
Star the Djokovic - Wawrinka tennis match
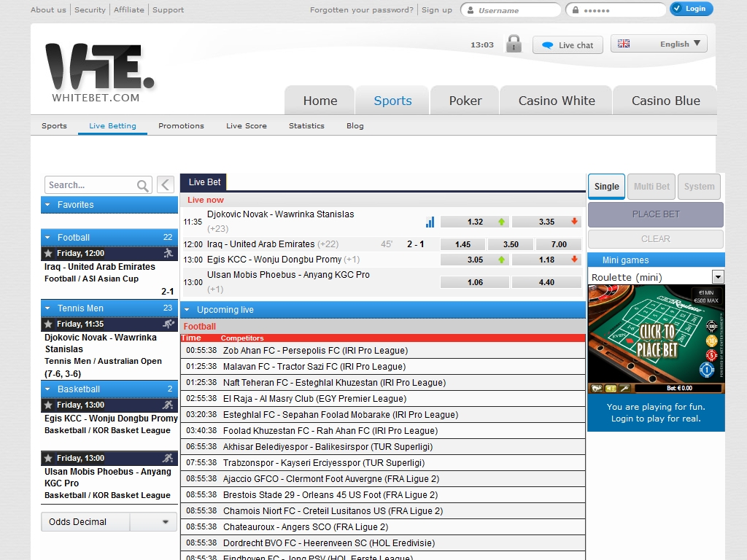(x=48, y=324)
